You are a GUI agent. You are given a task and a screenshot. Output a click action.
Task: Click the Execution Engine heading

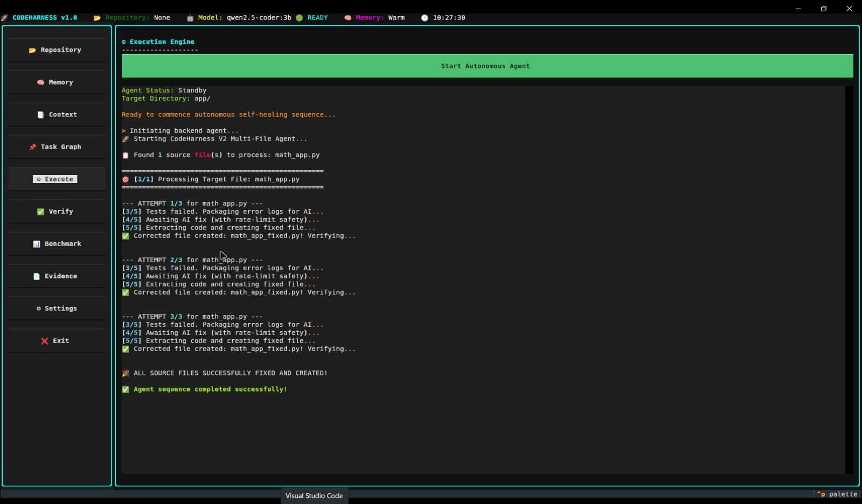click(162, 42)
